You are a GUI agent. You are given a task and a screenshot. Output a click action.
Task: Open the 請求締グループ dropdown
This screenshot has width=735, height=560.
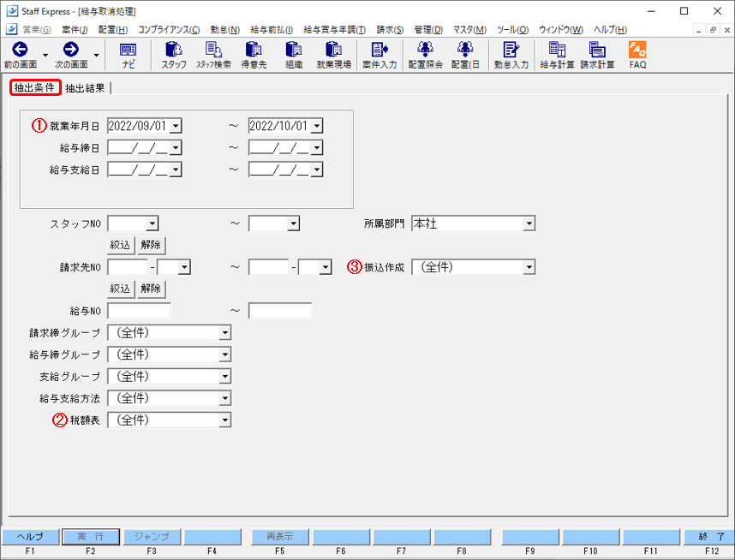click(x=225, y=333)
